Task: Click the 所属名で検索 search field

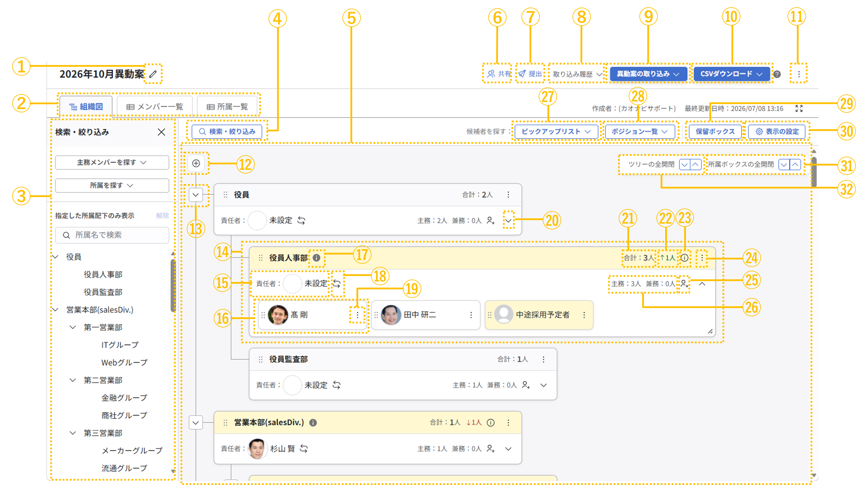Action: click(x=112, y=235)
